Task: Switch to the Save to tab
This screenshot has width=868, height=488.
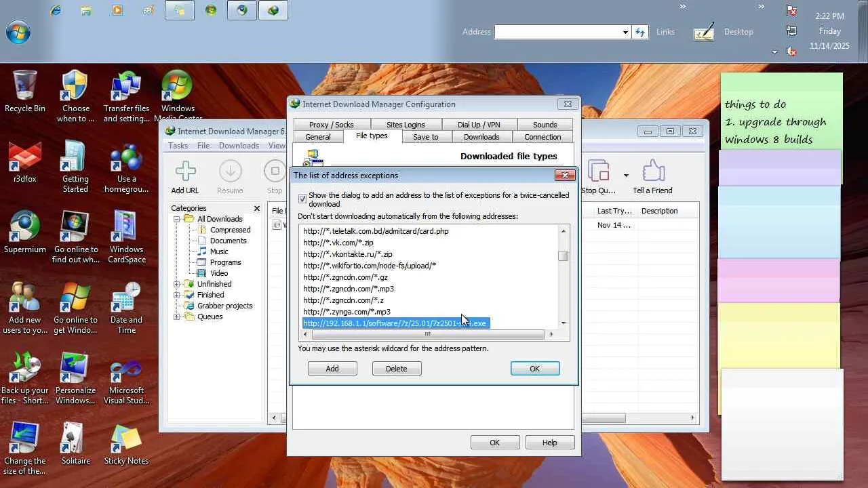Action: point(426,137)
